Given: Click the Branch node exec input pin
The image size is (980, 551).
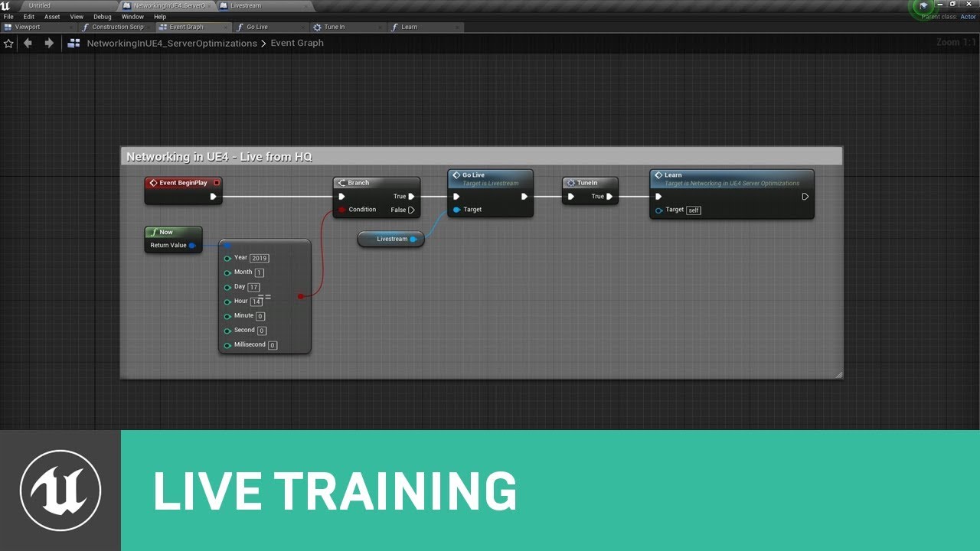Looking at the screenshot, I should [x=342, y=197].
